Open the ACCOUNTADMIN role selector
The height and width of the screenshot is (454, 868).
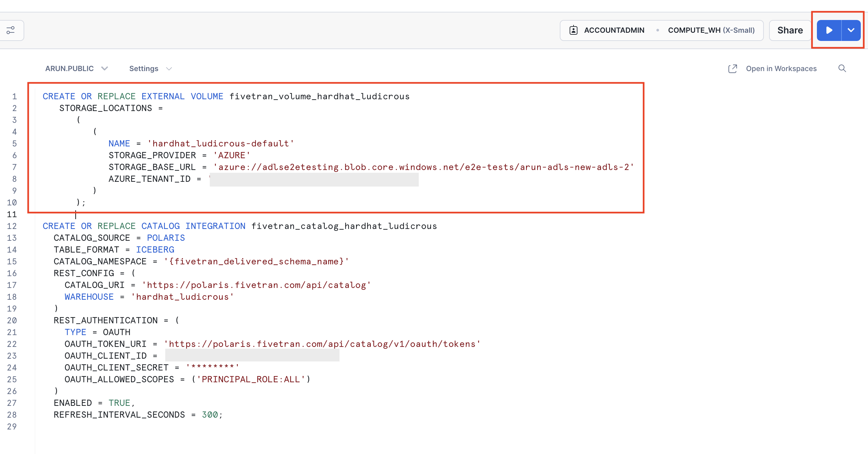click(x=614, y=30)
